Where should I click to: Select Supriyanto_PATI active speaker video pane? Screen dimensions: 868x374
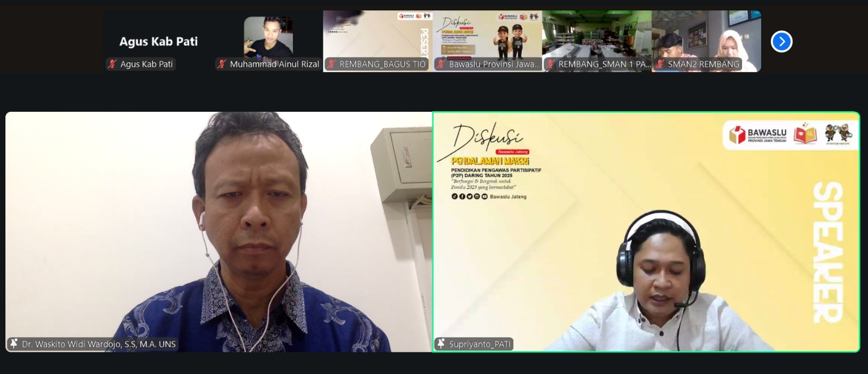coord(646,232)
